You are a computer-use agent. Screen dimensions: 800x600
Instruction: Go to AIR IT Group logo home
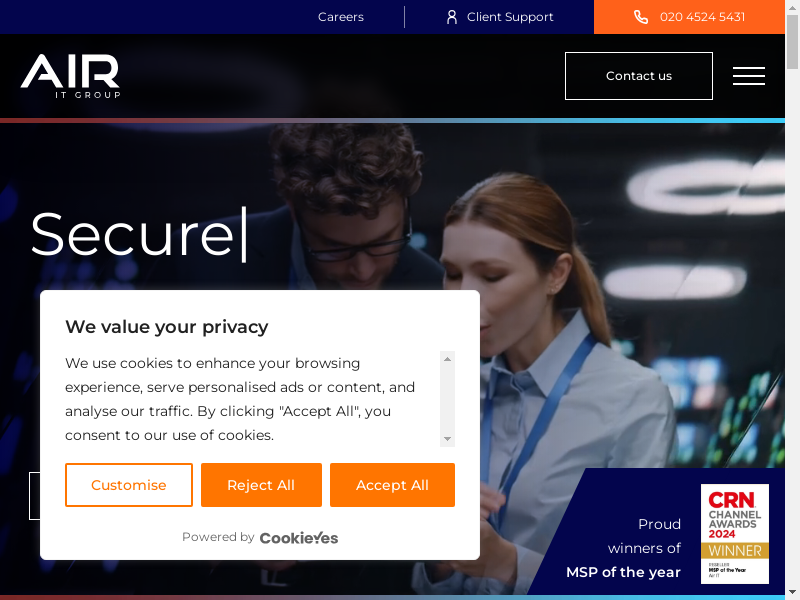(70, 76)
